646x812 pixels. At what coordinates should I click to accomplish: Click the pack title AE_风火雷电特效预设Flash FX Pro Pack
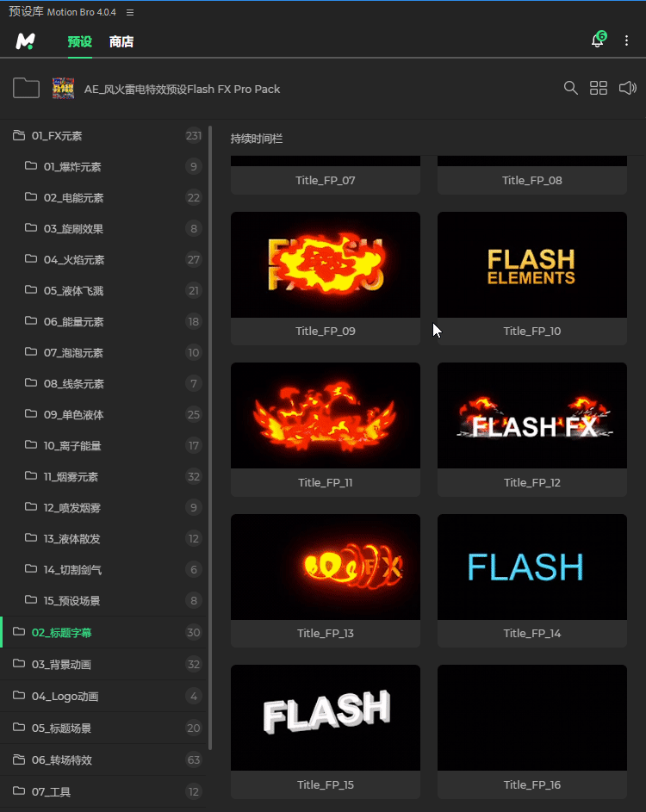tap(182, 89)
